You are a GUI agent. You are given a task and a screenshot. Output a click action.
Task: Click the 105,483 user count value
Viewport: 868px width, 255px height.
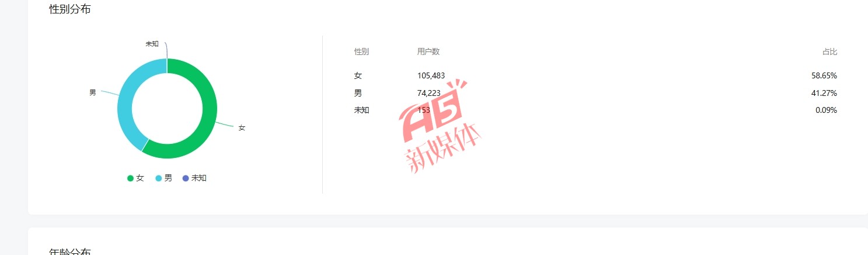pyautogui.click(x=431, y=75)
